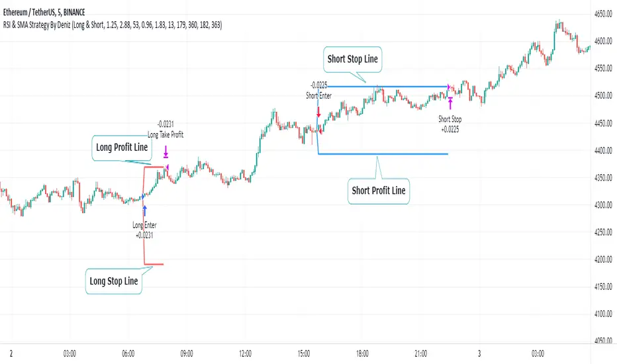Click the Short Stop +0.0225 text label
This screenshot has width=617, height=364.
tap(451, 124)
